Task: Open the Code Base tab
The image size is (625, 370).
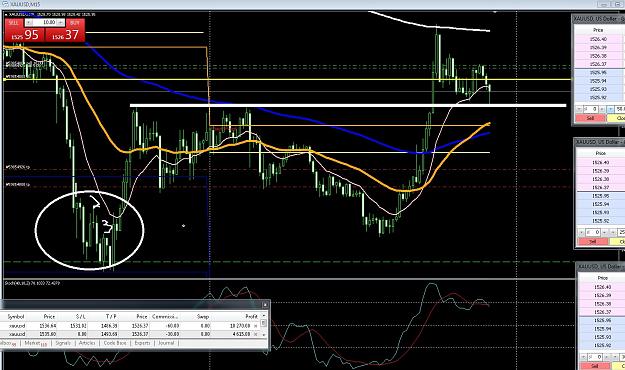Action: 115,343
